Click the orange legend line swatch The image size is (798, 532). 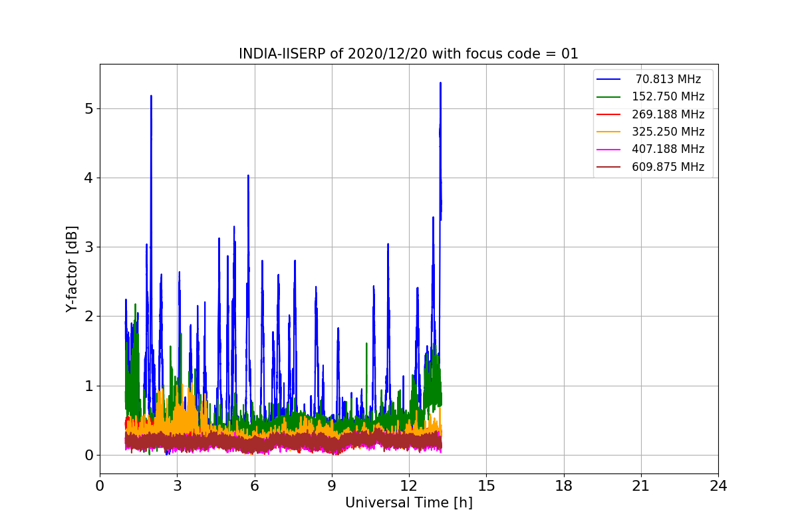point(609,132)
